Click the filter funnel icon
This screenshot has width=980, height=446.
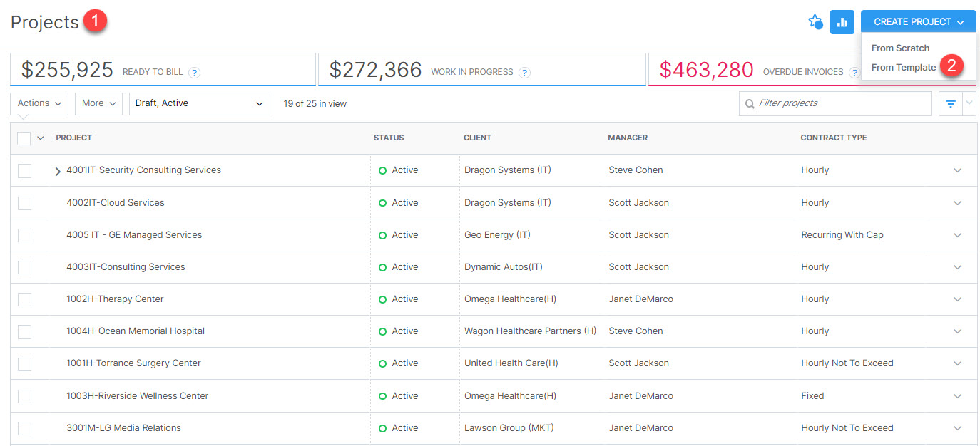[950, 104]
